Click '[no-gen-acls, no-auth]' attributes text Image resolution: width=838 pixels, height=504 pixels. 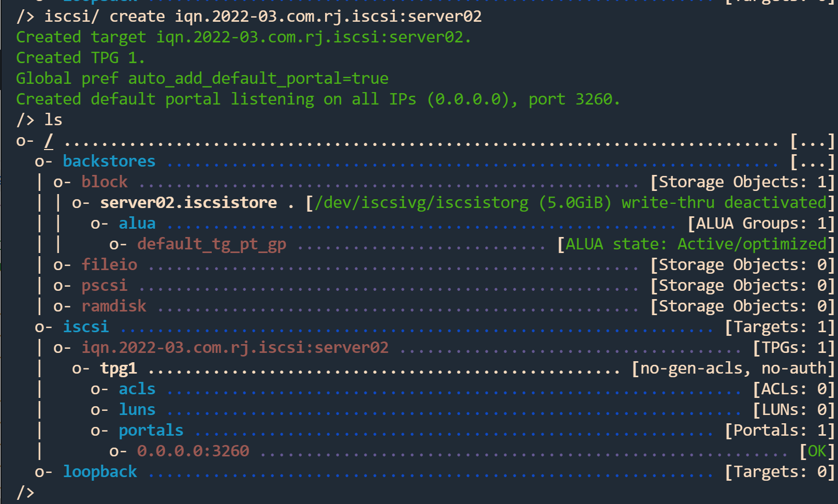[733, 368]
